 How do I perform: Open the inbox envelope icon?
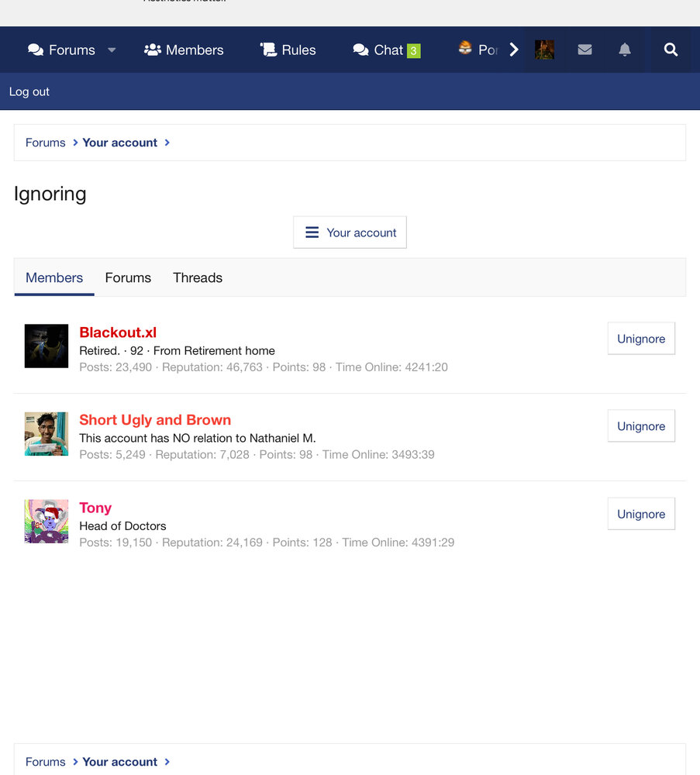tap(585, 50)
